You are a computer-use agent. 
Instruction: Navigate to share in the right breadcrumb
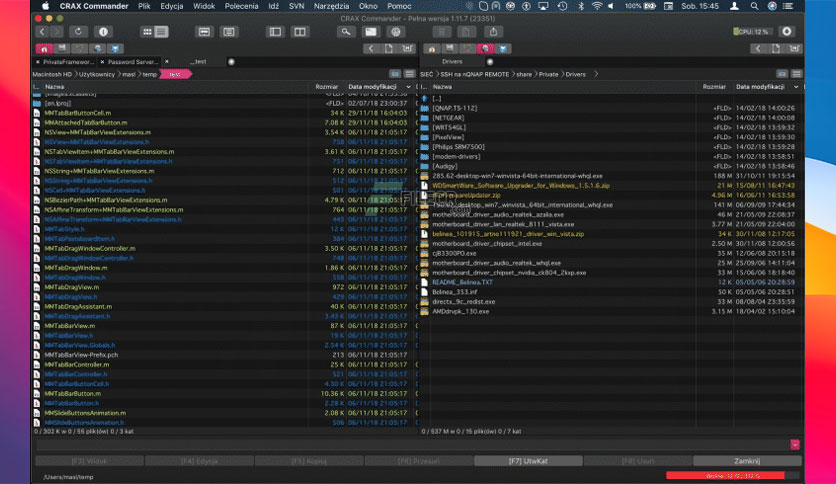[x=524, y=75]
